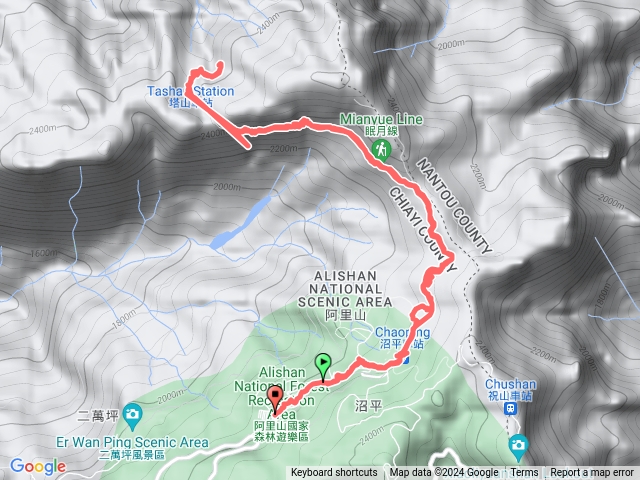This screenshot has width=640, height=480.
Task: Click the red track's northern endpoint
Action: coord(220,64)
